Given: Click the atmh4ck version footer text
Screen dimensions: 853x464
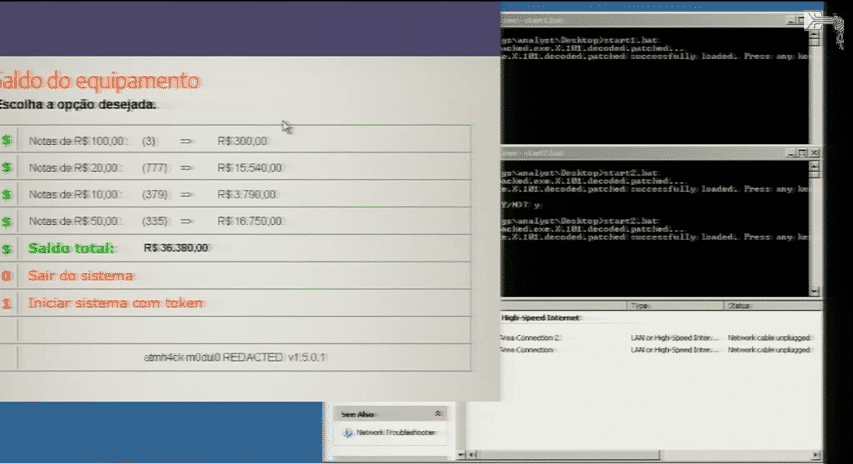Looking at the screenshot, I should (234, 357).
